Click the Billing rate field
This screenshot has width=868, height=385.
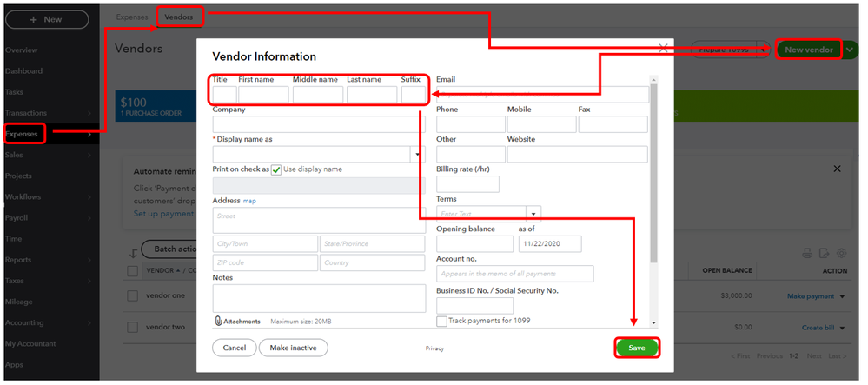467,184
